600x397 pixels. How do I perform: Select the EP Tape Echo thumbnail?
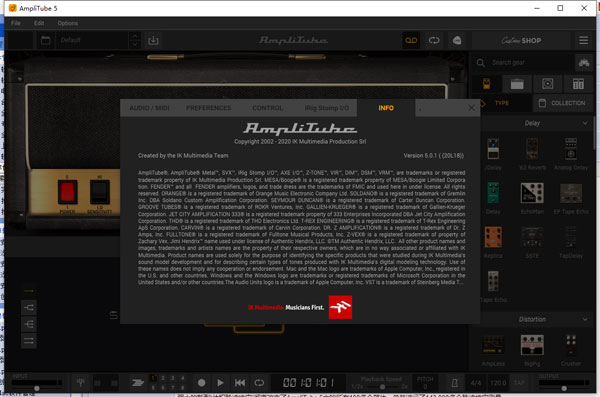point(571,193)
